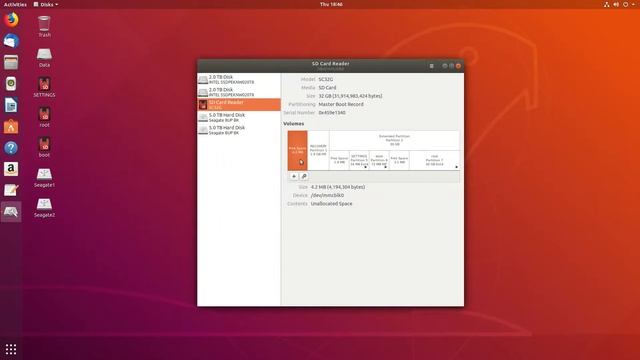Click the Seagate1 drive desktop icon
This screenshot has height=360, width=640.
[x=44, y=177]
